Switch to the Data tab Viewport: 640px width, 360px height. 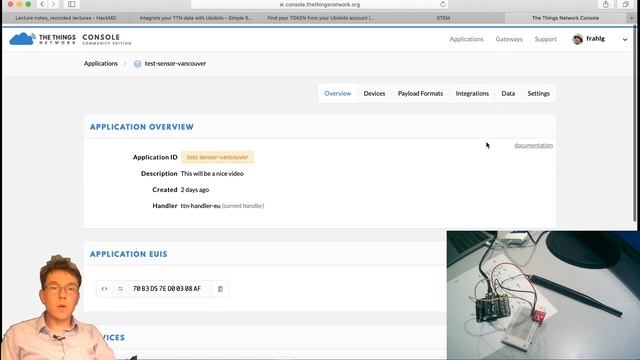(508, 93)
